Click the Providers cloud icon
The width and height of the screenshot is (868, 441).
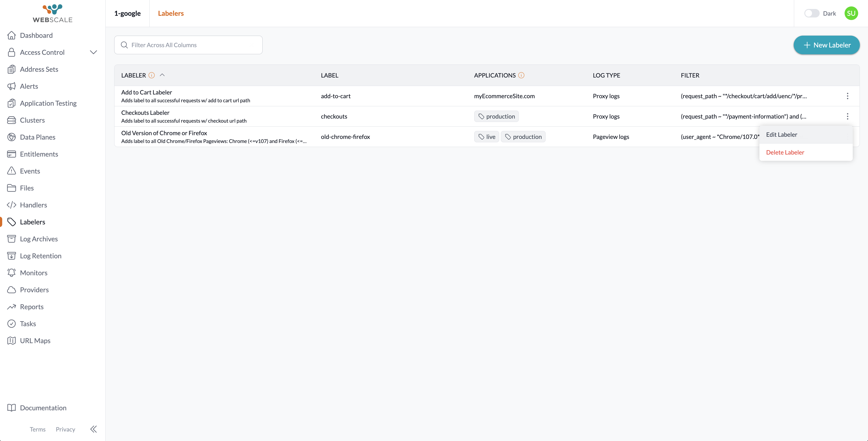click(12, 290)
